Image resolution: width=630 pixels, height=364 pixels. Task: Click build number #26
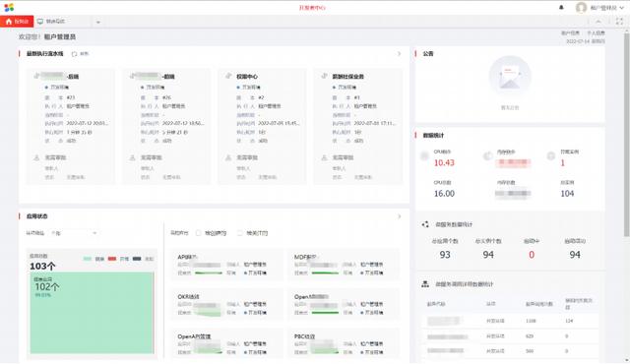[x=166, y=97]
